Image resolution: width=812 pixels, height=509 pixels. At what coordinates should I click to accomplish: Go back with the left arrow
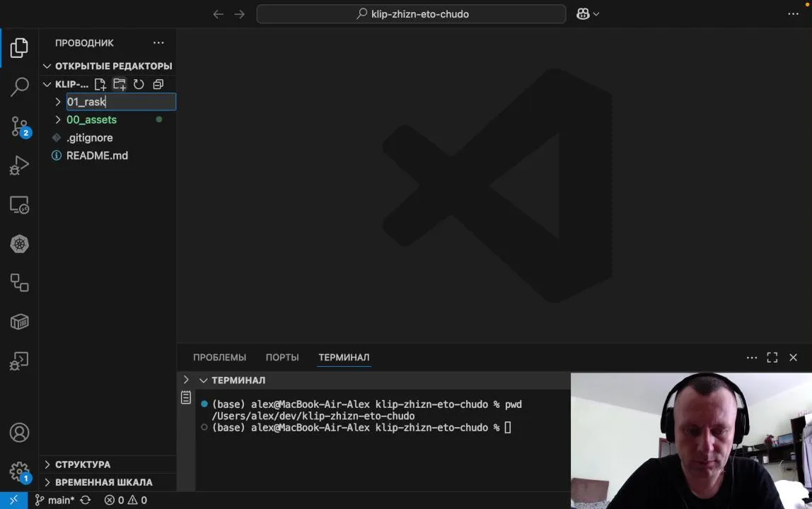tap(219, 14)
